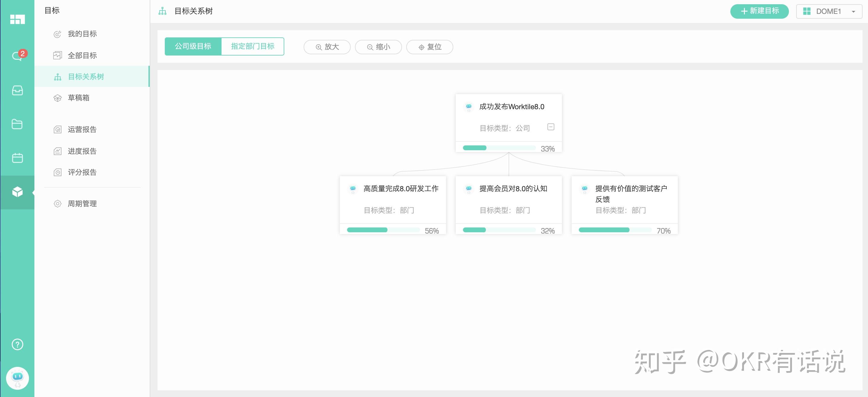打开进度报告图标
868x397 pixels.
point(58,151)
